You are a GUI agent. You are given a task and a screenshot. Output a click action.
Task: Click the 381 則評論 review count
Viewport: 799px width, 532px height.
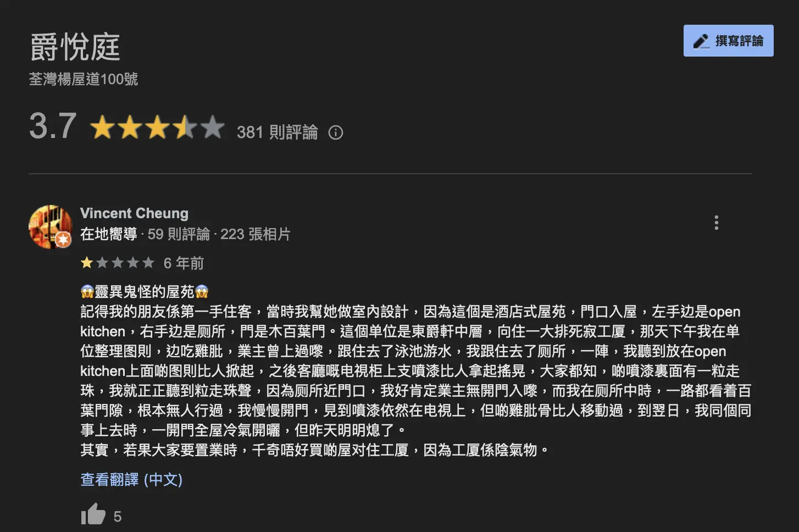click(x=278, y=132)
